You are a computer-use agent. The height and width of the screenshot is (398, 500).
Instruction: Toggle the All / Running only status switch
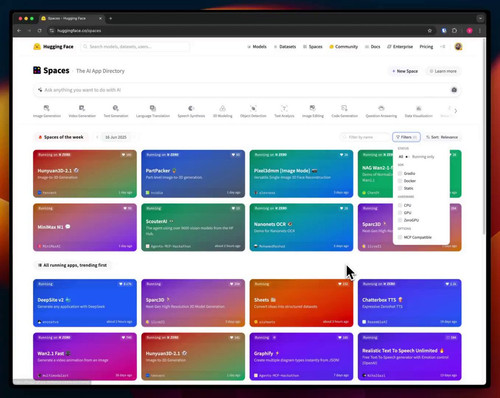tap(407, 157)
